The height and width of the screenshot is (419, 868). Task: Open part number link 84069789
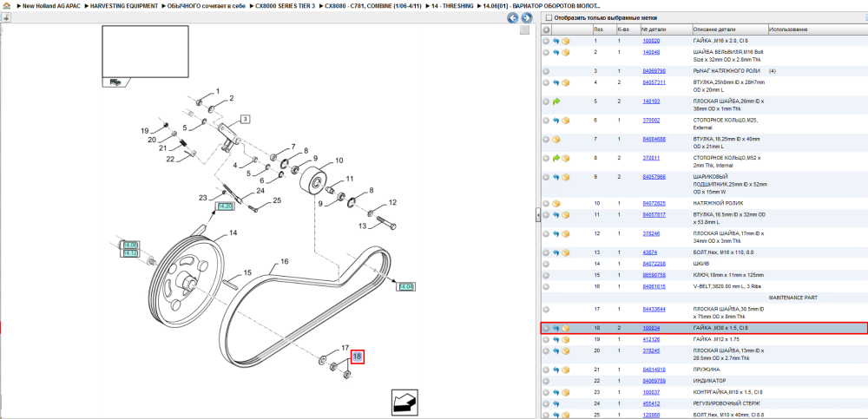(x=654, y=382)
